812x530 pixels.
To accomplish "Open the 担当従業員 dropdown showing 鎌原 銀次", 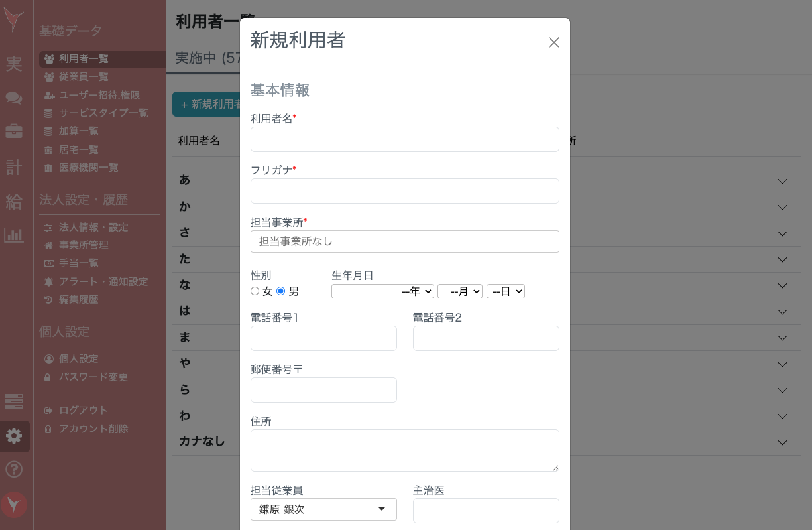I will [323, 509].
